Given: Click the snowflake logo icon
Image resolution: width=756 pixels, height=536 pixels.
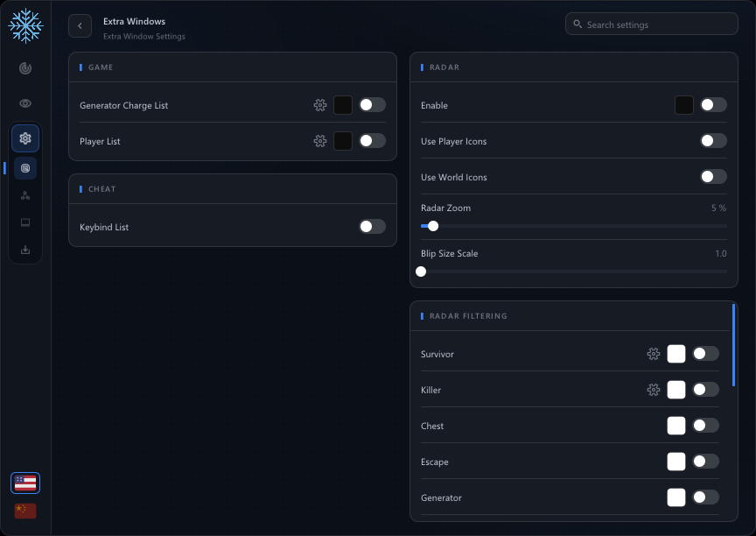Looking at the screenshot, I should 25,25.
